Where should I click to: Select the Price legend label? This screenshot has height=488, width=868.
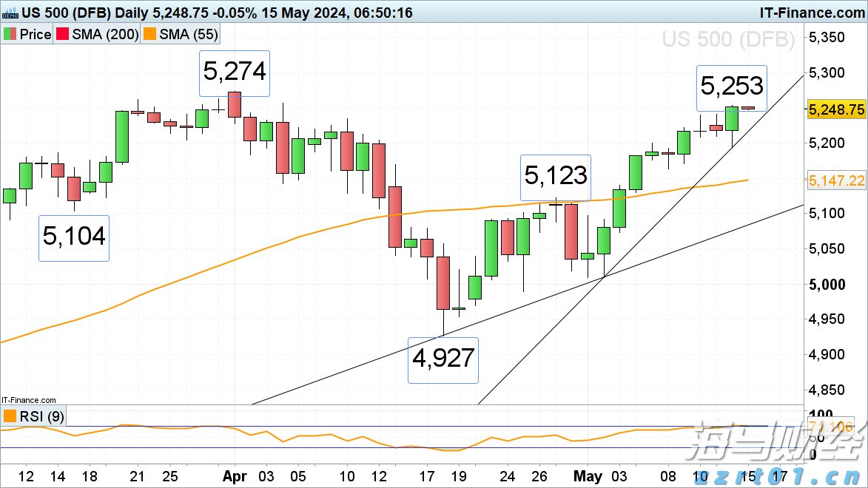35,35
